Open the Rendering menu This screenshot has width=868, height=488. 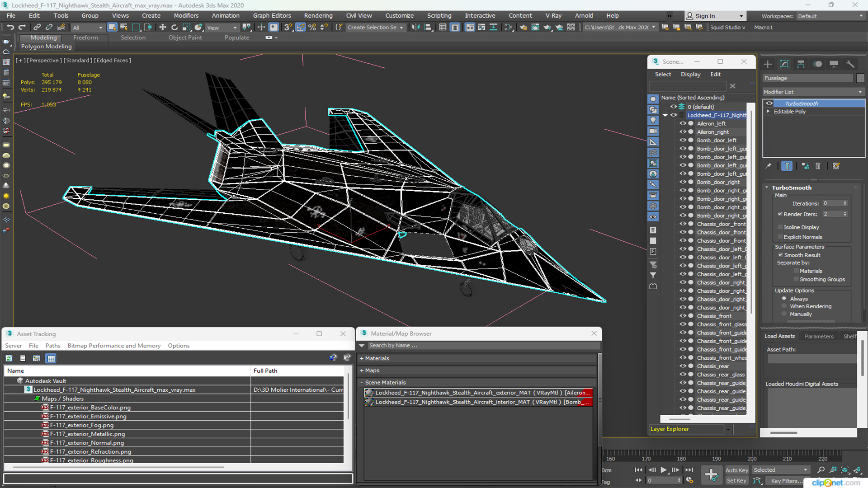[x=318, y=15]
